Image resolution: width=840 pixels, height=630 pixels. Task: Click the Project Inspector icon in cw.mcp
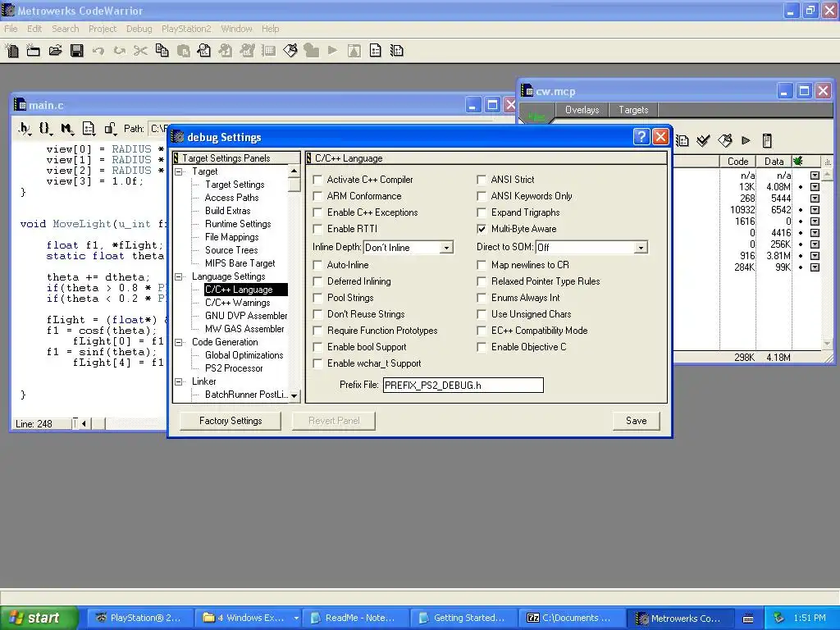coord(767,140)
